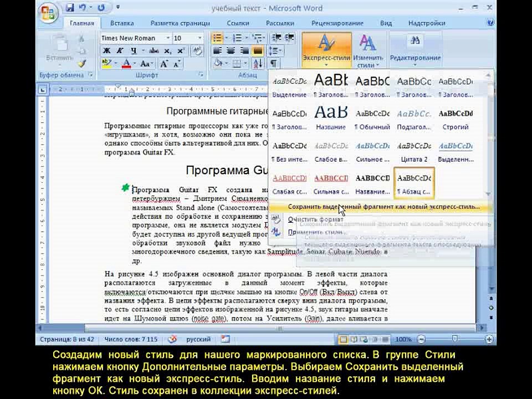Open the round Office button menu
The width and height of the screenshot is (532, 399).
(x=48, y=13)
